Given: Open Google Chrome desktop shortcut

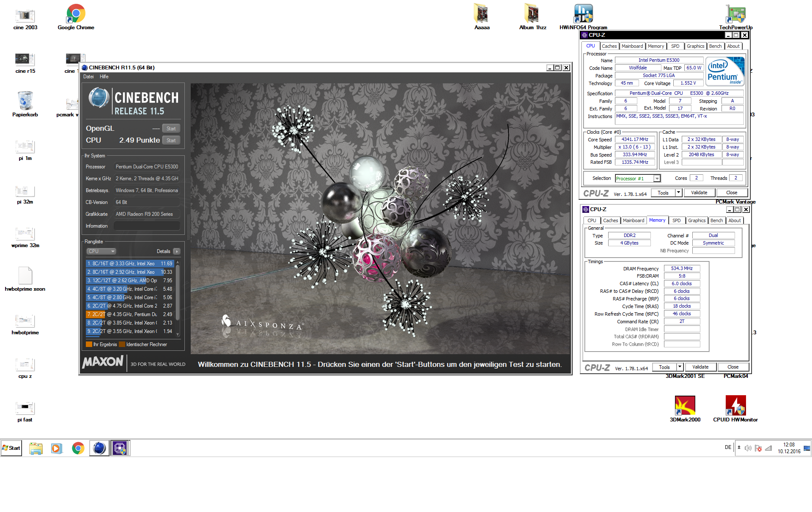Looking at the screenshot, I should (x=76, y=17).
